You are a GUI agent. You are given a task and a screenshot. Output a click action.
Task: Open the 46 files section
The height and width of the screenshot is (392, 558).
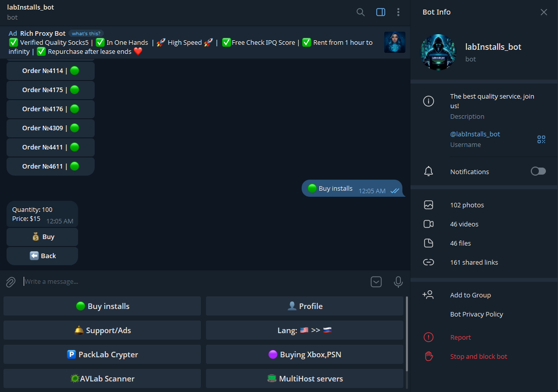(x=460, y=243)
